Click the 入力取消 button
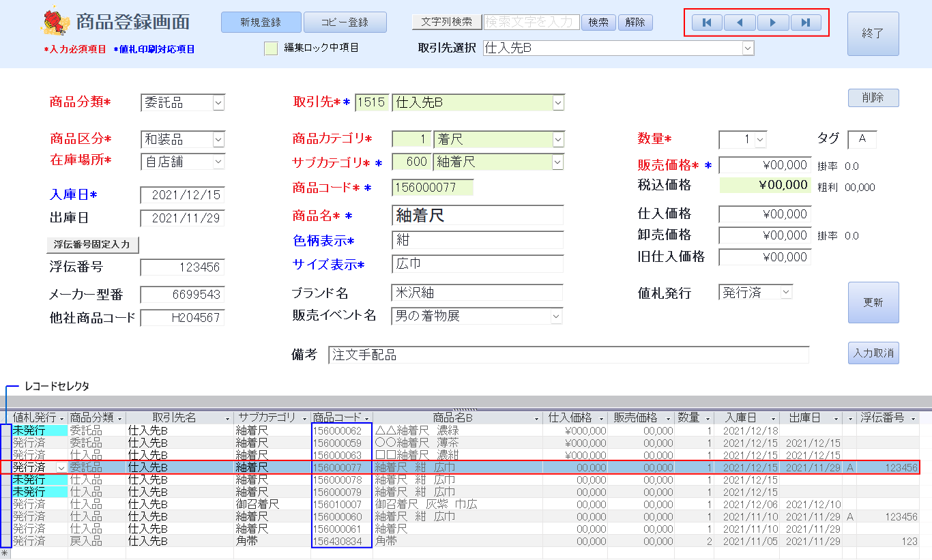This screenshot has height=560, width=932. pos(873,353)
